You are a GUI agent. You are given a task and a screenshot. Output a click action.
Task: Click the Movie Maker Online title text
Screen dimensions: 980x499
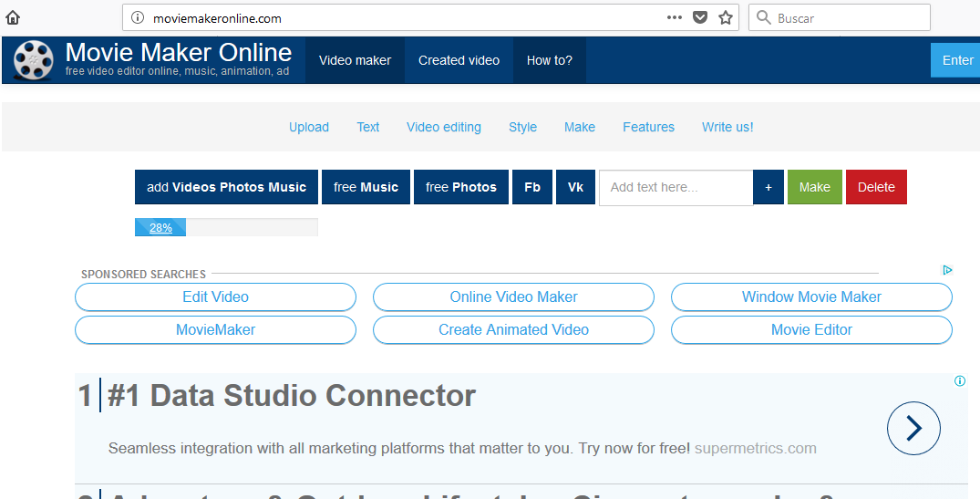coord(178,53)
